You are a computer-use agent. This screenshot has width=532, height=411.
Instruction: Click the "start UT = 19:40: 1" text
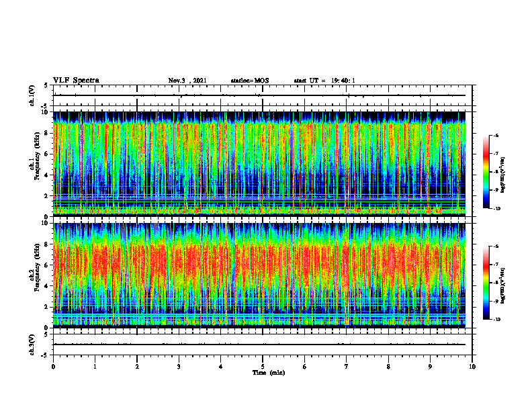click(324, 81)
